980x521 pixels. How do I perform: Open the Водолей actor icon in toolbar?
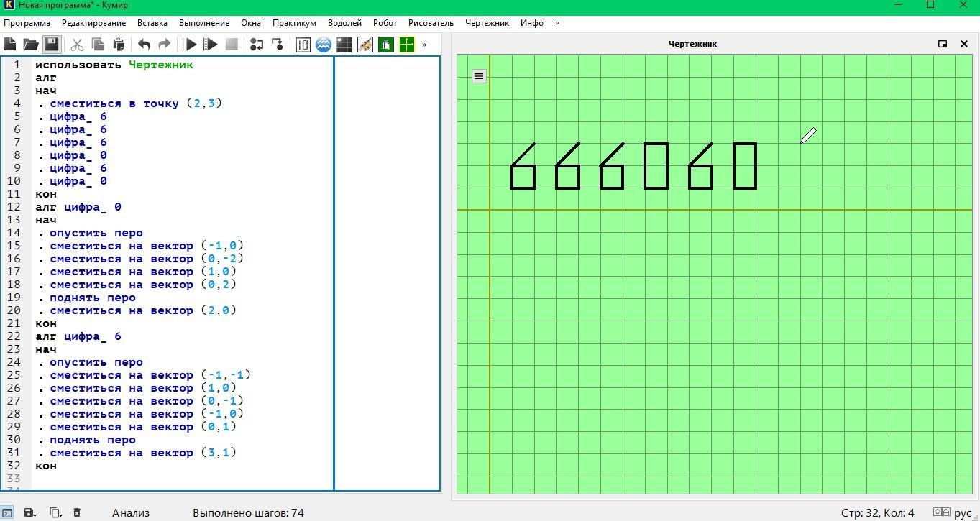(x=324, y=45)
